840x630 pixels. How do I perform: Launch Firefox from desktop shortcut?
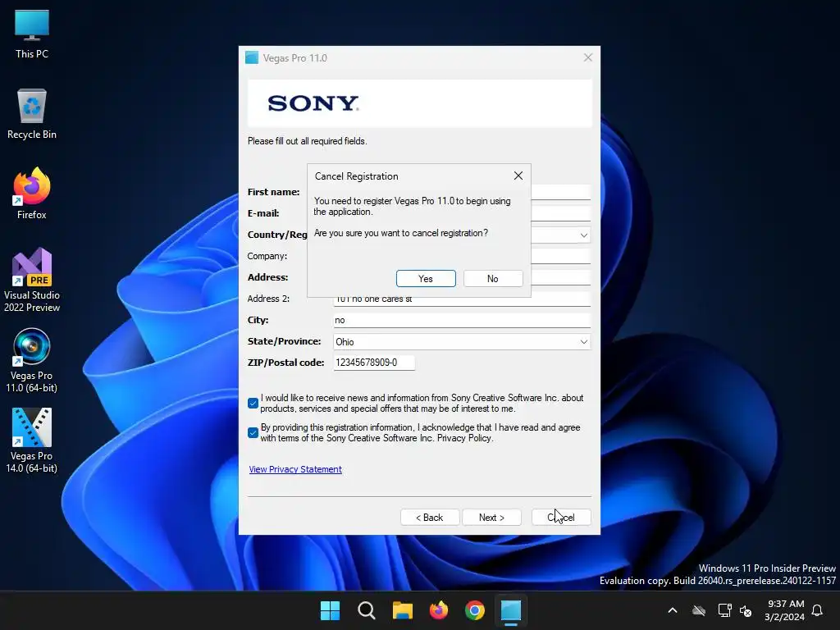[32, 194]
